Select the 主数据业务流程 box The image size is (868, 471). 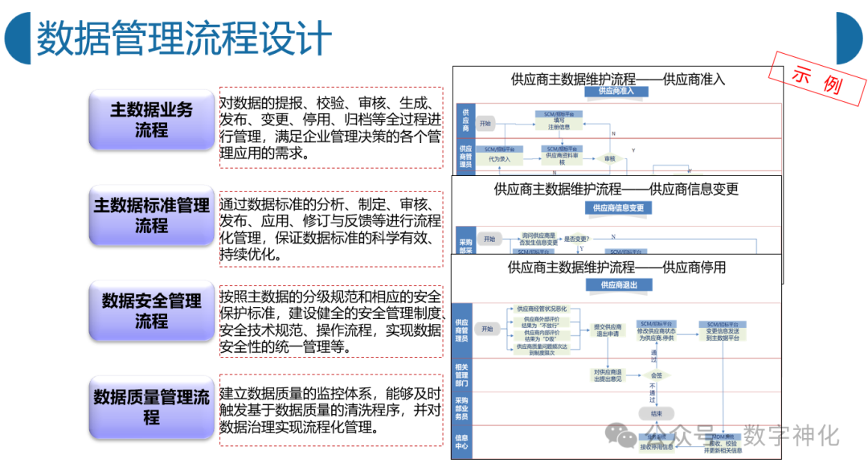[x=151, y=120]
